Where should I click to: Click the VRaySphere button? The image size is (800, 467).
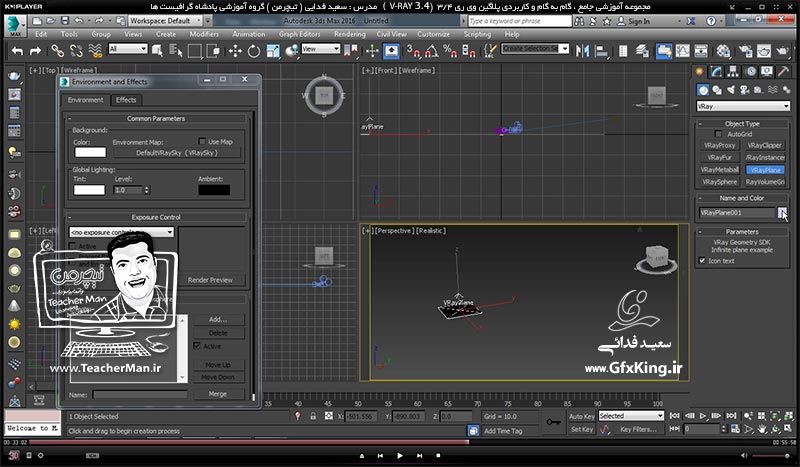tap(719, 182)
